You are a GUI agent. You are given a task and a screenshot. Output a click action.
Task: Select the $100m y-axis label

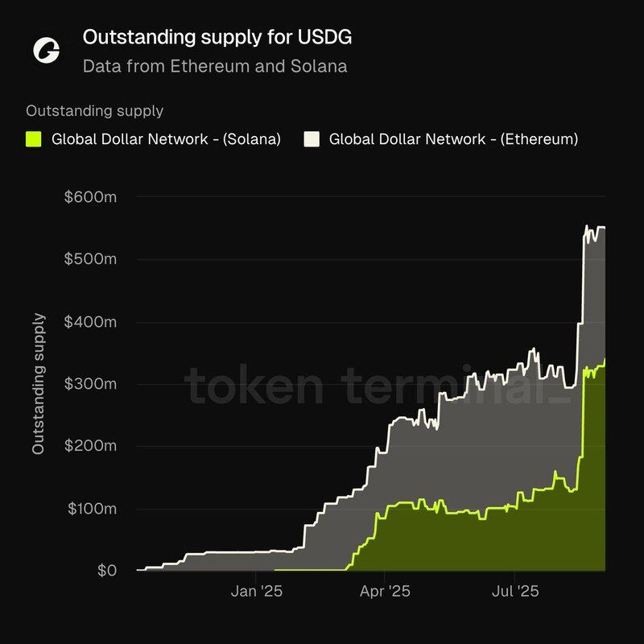coord(92,509)
